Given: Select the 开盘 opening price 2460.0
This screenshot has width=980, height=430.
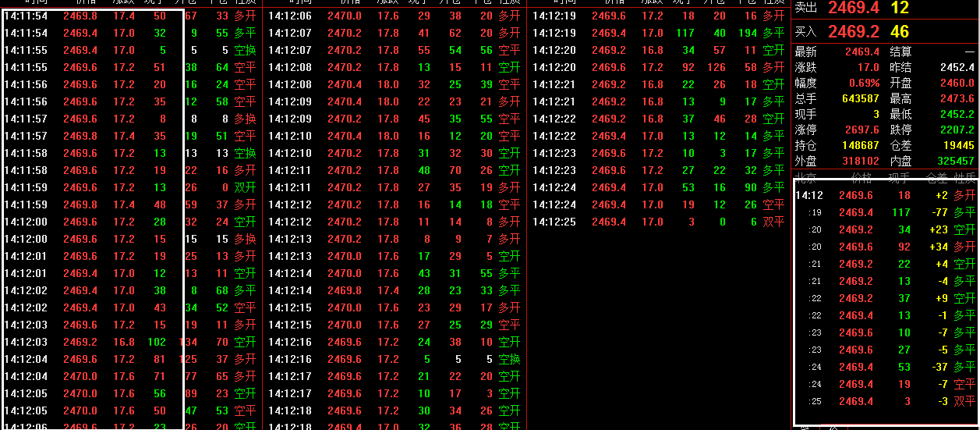Looking at the screenshot, I should click(957, 84).
